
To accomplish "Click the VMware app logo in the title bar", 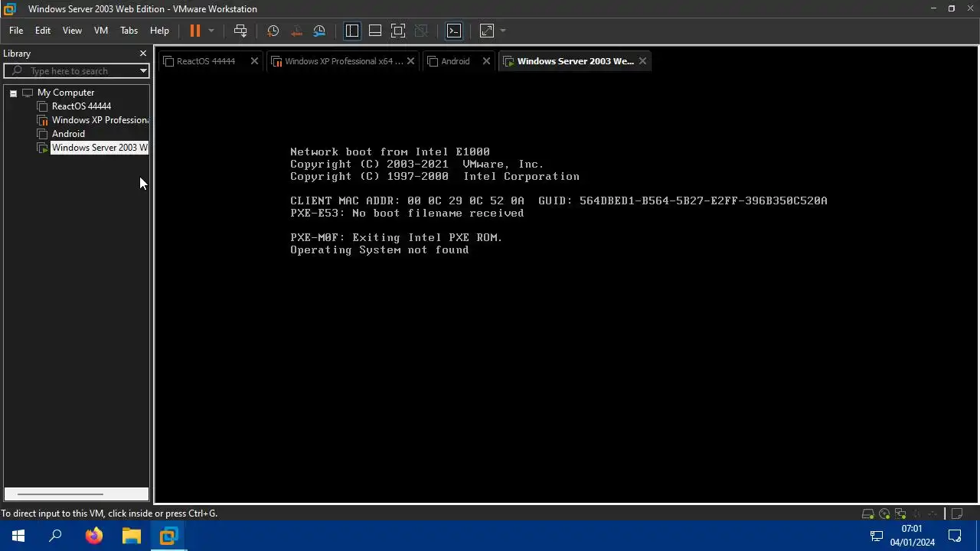I will pyautogui.click(x=9, y=9).
